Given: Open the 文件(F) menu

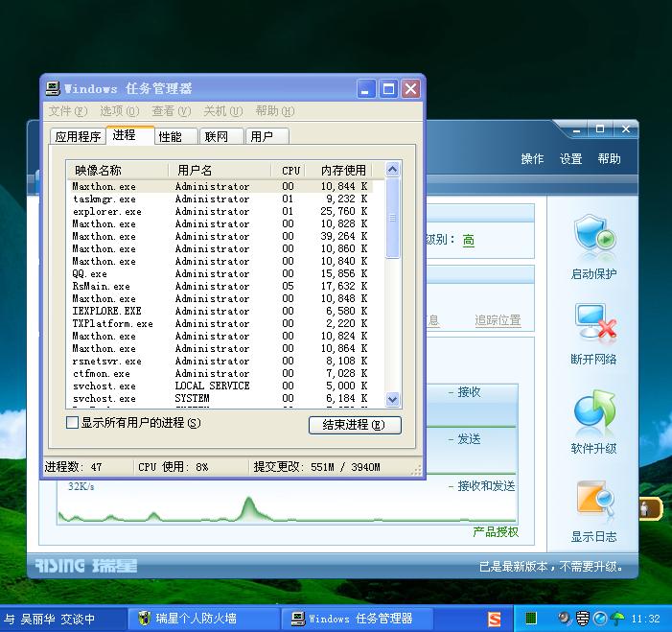Looking at the screenshot, I should [x=68, y=111].
